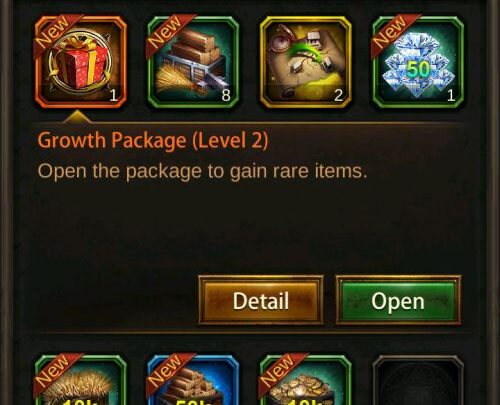Click the quantity 2 on the map item
The height and width of the screenshot is (405, 500).
pos(338,96)
